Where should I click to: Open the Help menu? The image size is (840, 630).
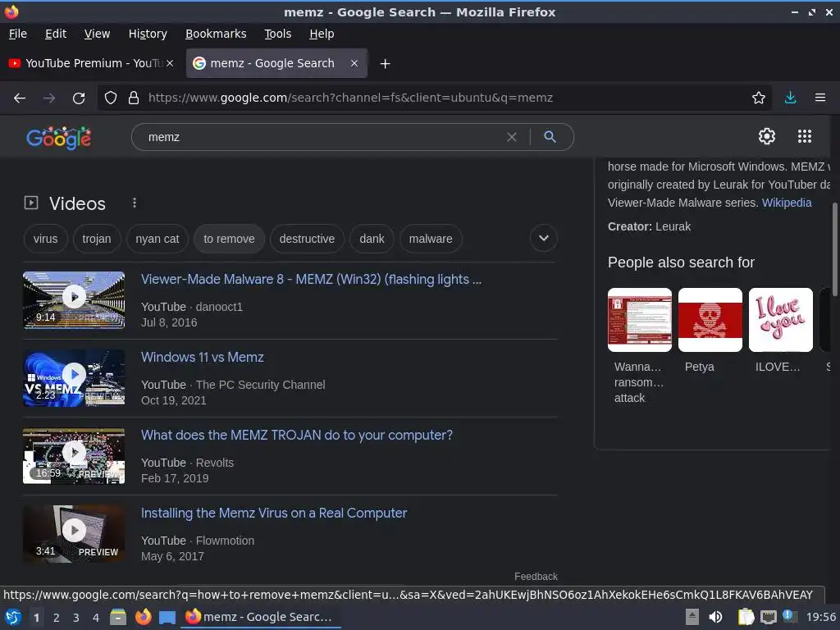click(x=322, y=34)
